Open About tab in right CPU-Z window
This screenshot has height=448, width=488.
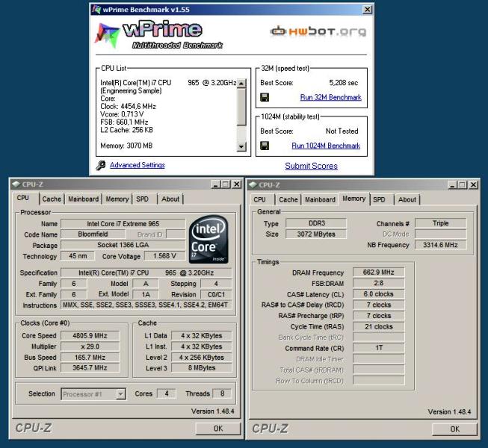tap(407, 199)
